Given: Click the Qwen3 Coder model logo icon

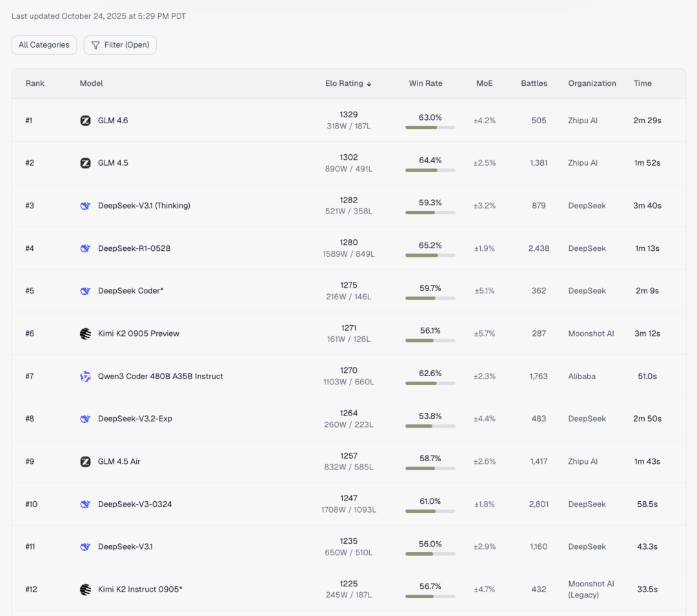Looking at the screenshot, I should pyautogui.click(x=85, y=376).
